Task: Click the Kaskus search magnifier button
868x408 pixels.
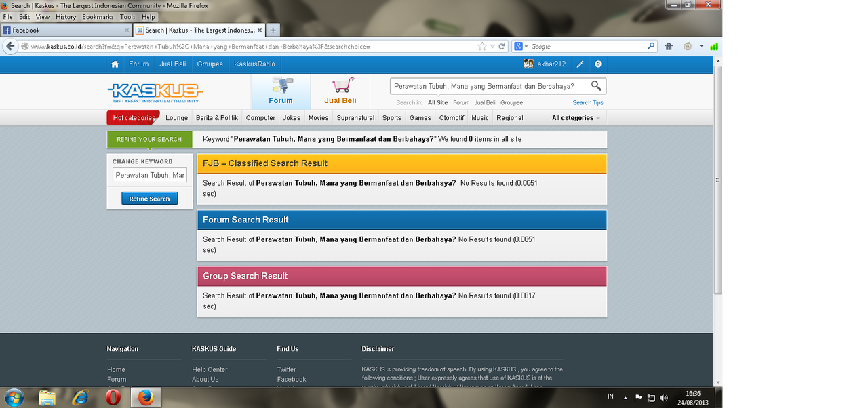Action: point(596,86)
